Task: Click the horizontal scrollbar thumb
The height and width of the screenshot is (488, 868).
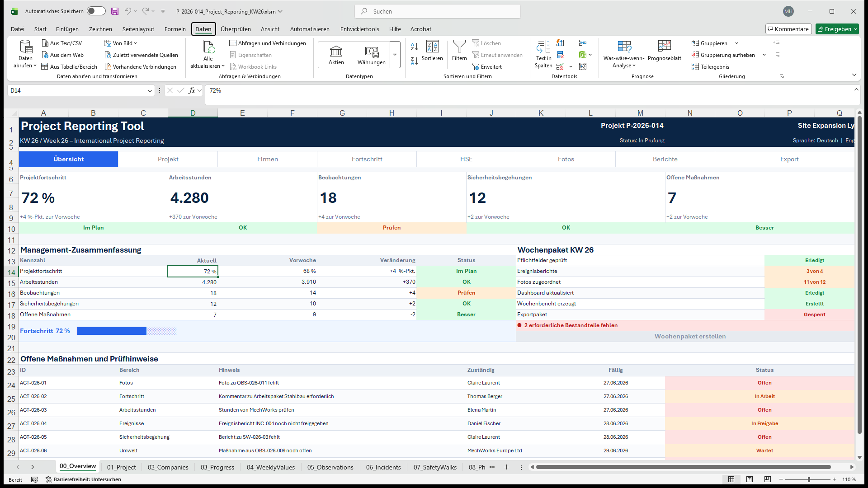Action: click(x=683, y=467)
